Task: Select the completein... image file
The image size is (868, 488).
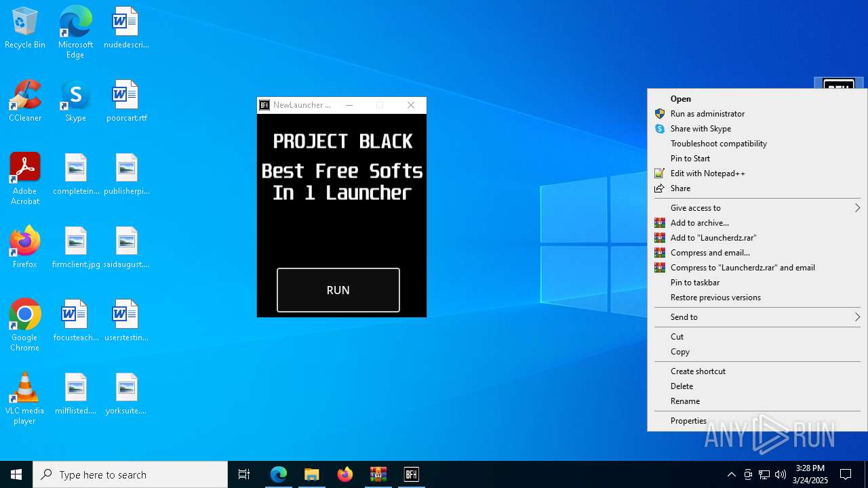Action: click(76, 175)
